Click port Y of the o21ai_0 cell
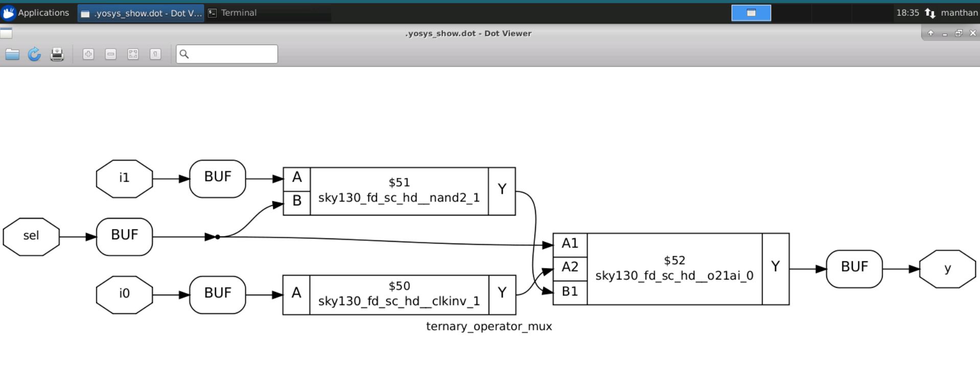The width and height of the screenshot is (980, 384). pyautogui.click(x=776, y=269)
